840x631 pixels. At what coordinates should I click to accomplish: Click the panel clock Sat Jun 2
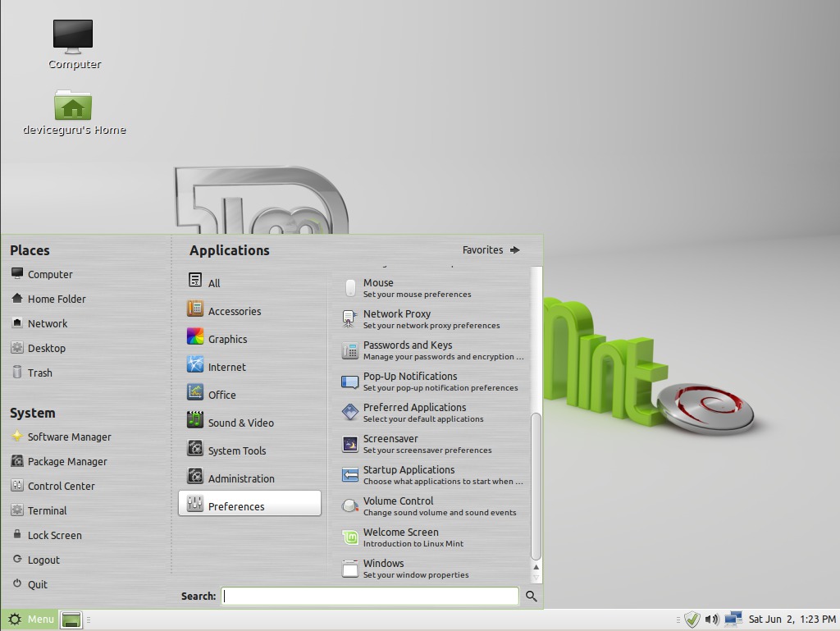[792, 620]
